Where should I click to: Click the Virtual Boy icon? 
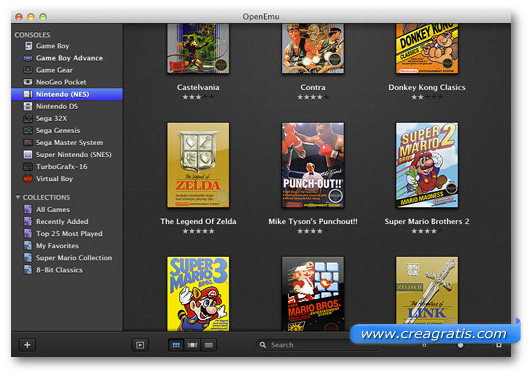(28, 179)
